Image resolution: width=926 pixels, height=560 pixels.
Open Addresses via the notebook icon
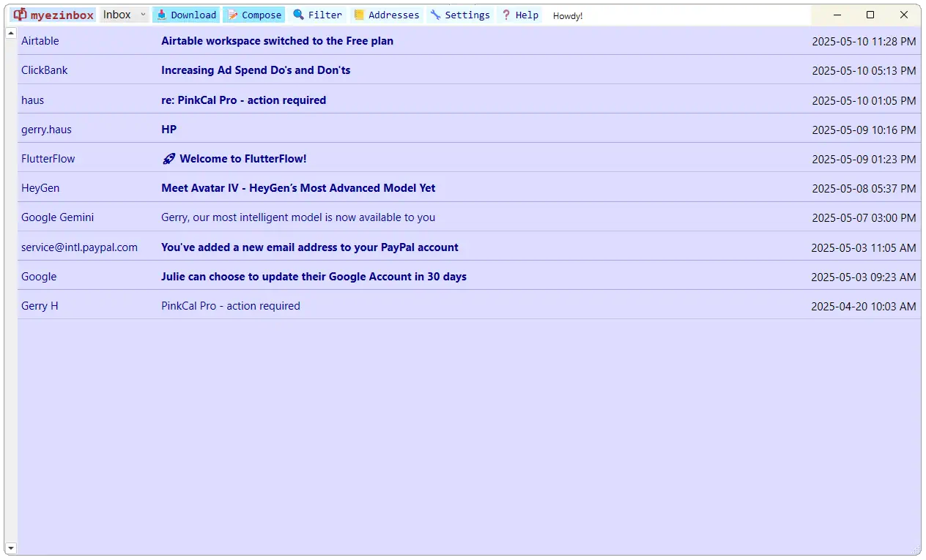point(359,15)
